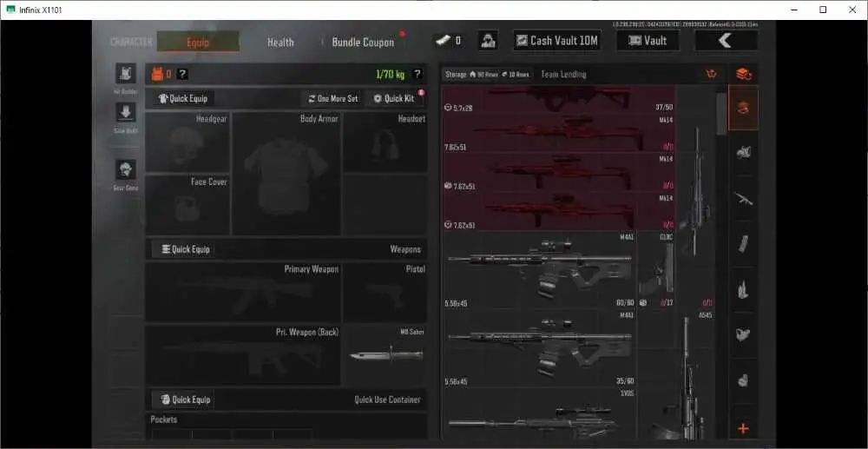Viewport: 868px width, 449px height.
Task: Open the Gear Demo icon
Action: [x=126, y=169]
